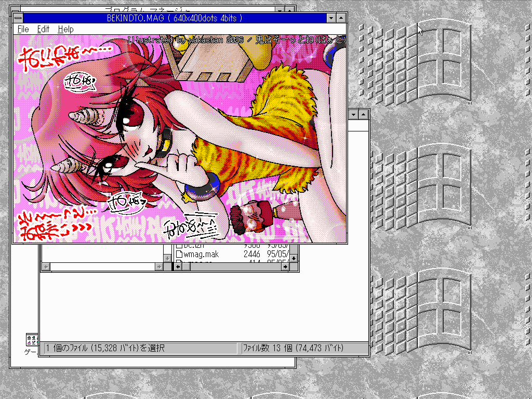Image resolution: width=532 pixels, height=399 pixels.
Task: Minimize the BEKINDTO.MAG viewer window
Action: tap(331, 18)
